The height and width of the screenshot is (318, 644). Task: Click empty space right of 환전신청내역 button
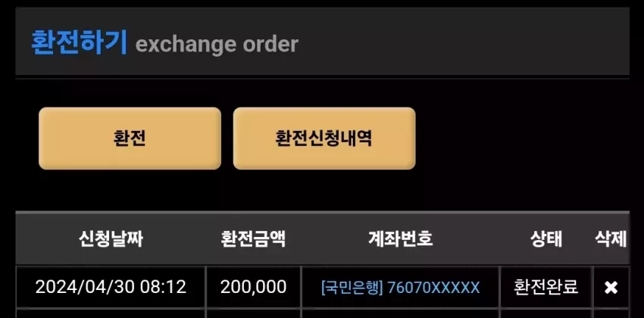[521, 139]
